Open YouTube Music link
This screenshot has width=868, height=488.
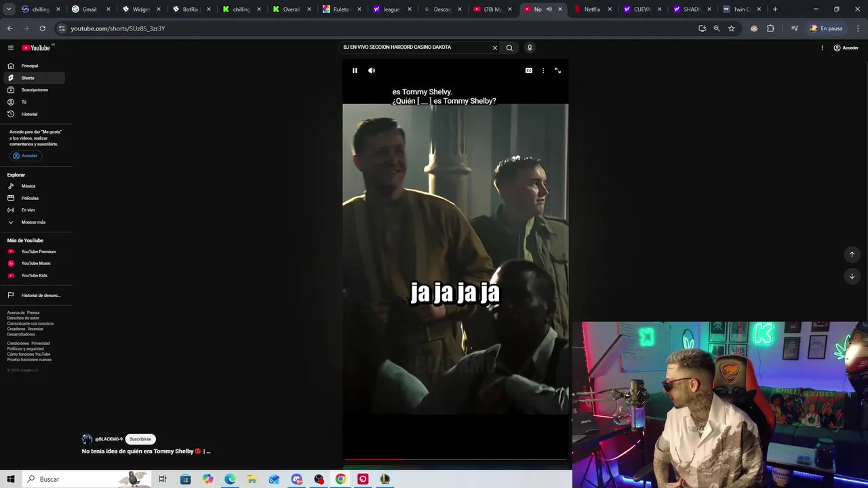coord(35,264)
